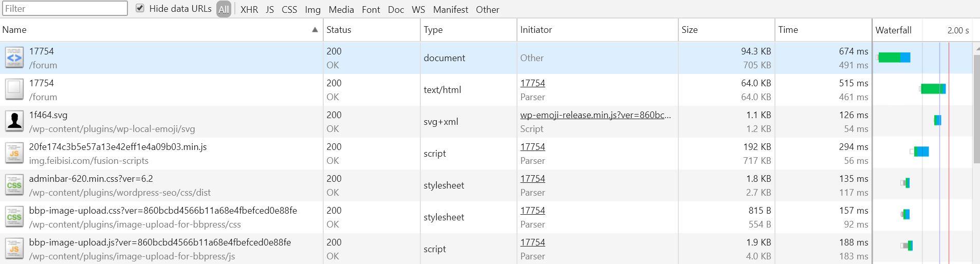Select the JS icon for 20fe174c min.js
This screenshot has height=264, width=980.
[14, 153]
